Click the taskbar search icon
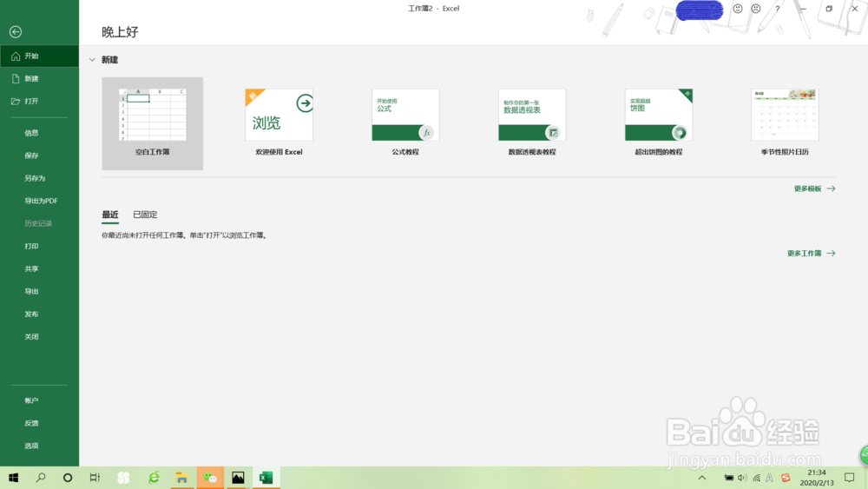 pos(41,478)
